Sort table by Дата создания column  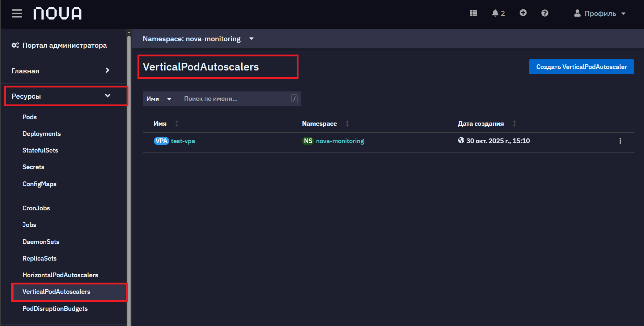(487, 124)
